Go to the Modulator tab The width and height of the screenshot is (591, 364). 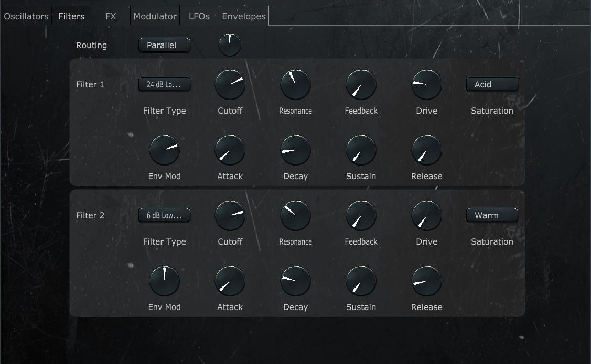point(155,16)
